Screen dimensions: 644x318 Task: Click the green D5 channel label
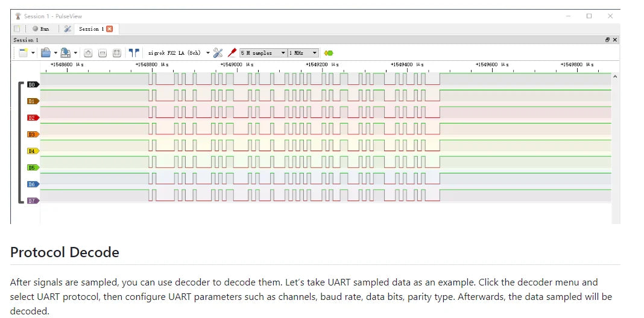click(x=33, y=167)
